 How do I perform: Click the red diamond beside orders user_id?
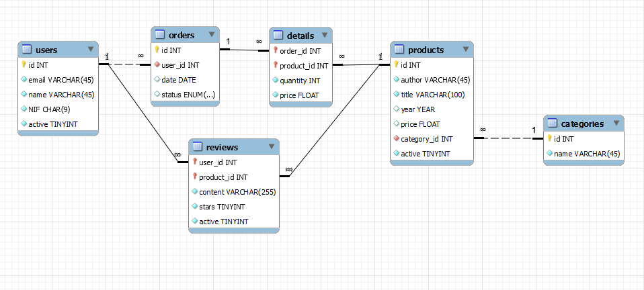point(157,65)
